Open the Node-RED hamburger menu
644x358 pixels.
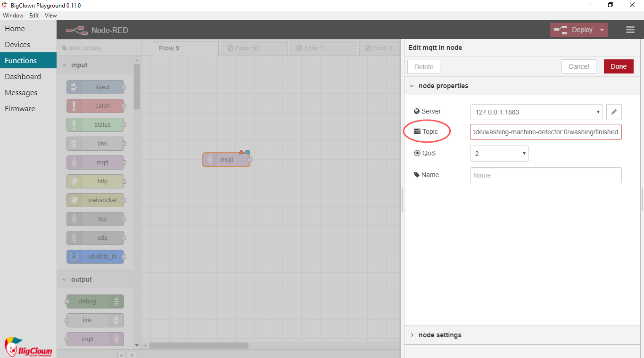tap(630, 30)
